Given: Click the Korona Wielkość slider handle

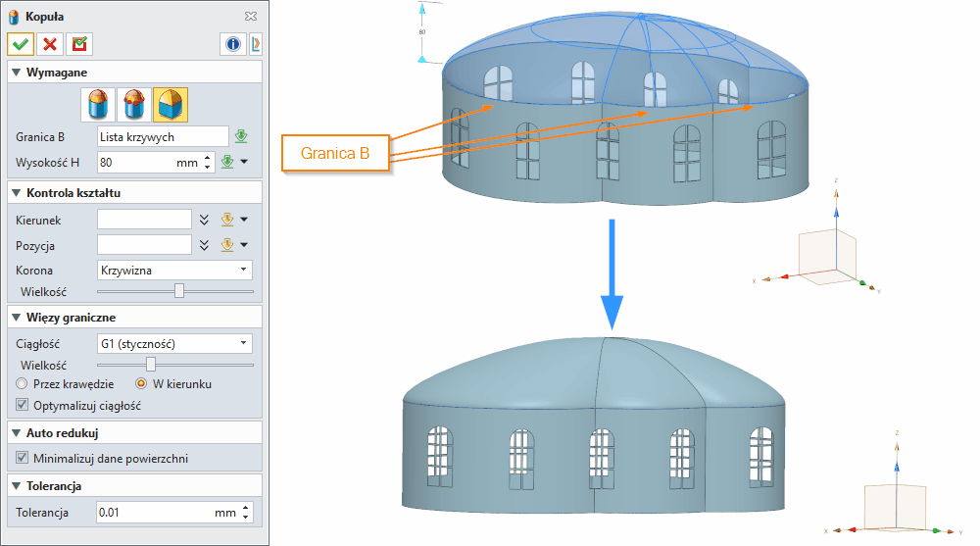Looking at the screenshot, I should click(x=179, y=291).
